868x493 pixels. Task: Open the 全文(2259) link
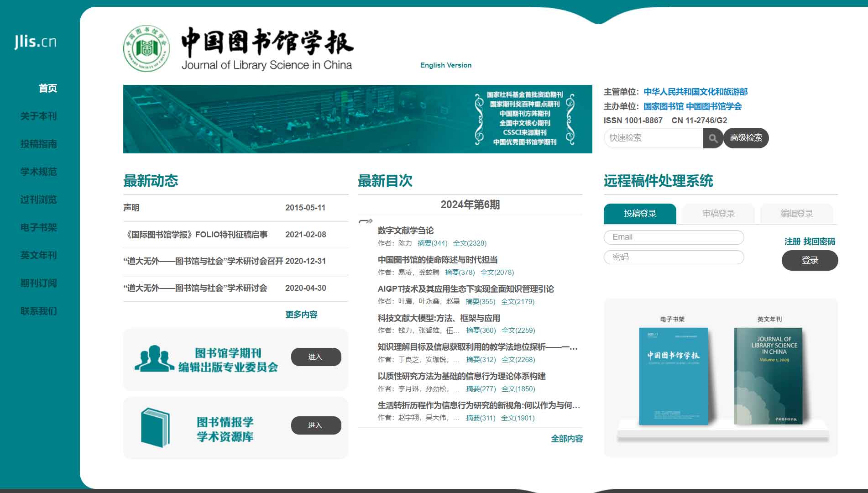pyautogui.click(x=518, y=330)
